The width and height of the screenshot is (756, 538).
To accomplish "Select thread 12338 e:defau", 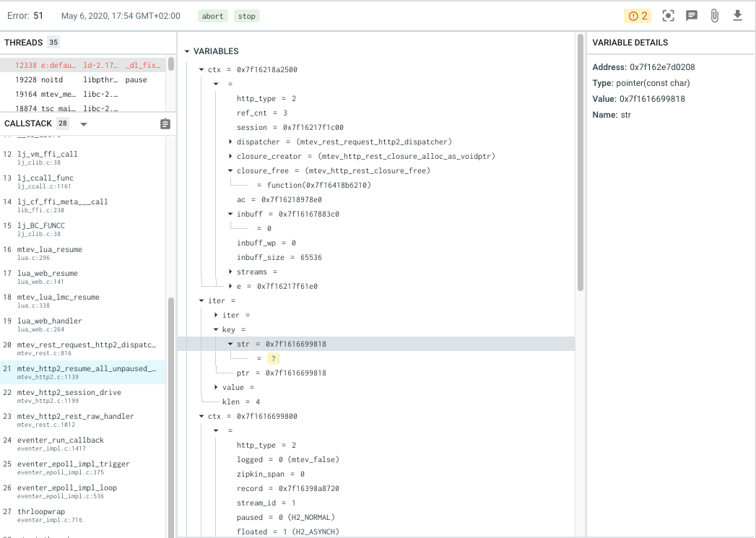I will (83, 65).
